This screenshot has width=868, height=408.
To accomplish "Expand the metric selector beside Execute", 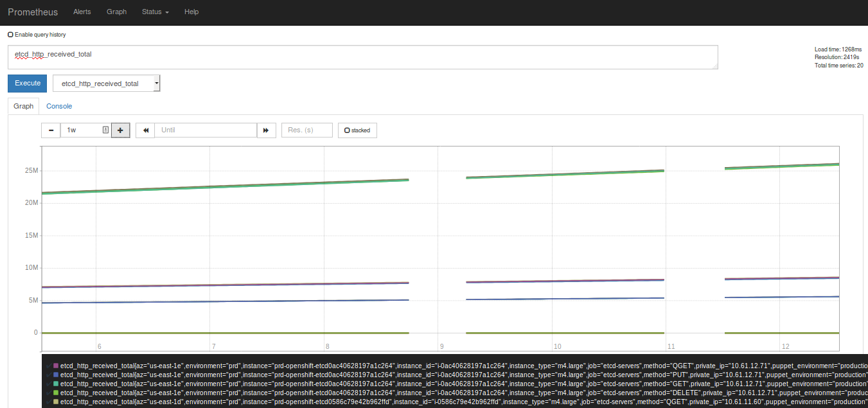I will click(154, 83).
